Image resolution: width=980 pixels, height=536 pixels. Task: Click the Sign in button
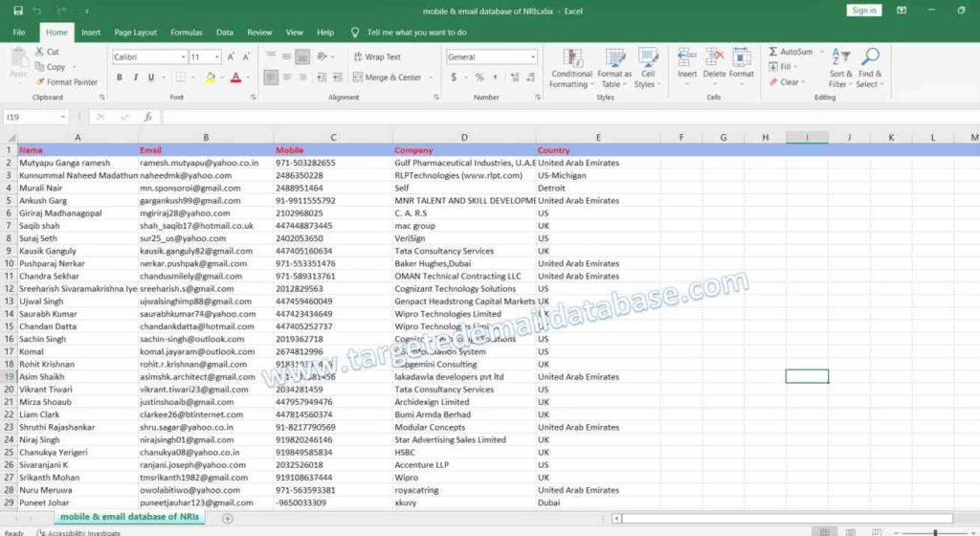pos(864,11)
